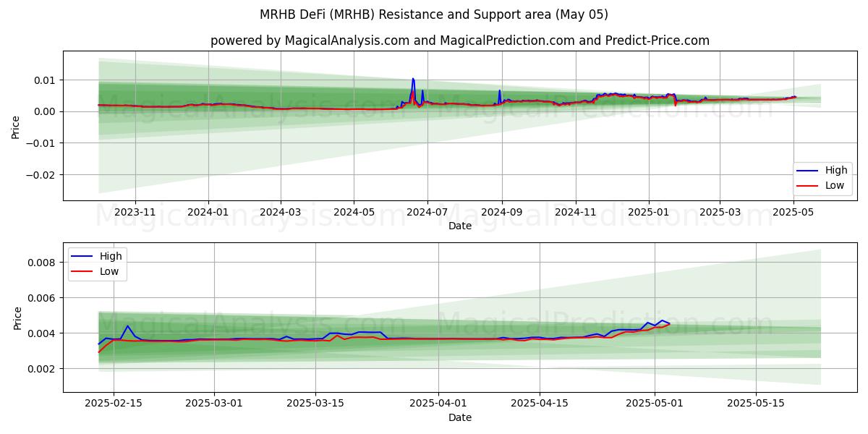Click the 2025-05-01 date tick on the bottom chart
Image resolution: width=868 pixels, height=434 pixels.
(655, 403)
